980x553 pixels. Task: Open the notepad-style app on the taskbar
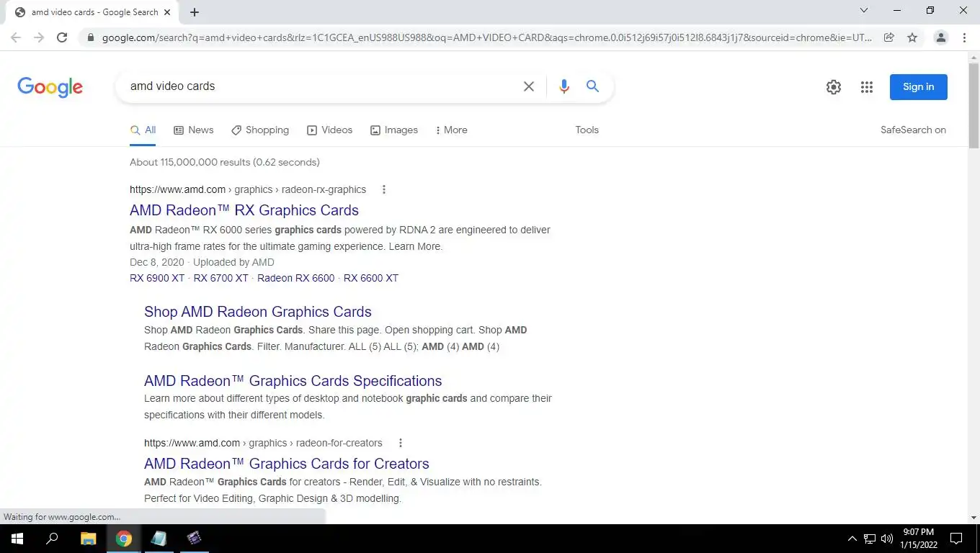click(x=159, y=539)
